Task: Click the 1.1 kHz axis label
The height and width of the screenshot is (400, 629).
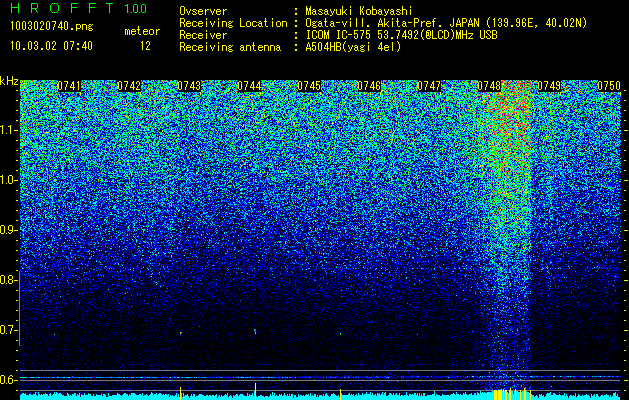Action: (x=9, y=130)
